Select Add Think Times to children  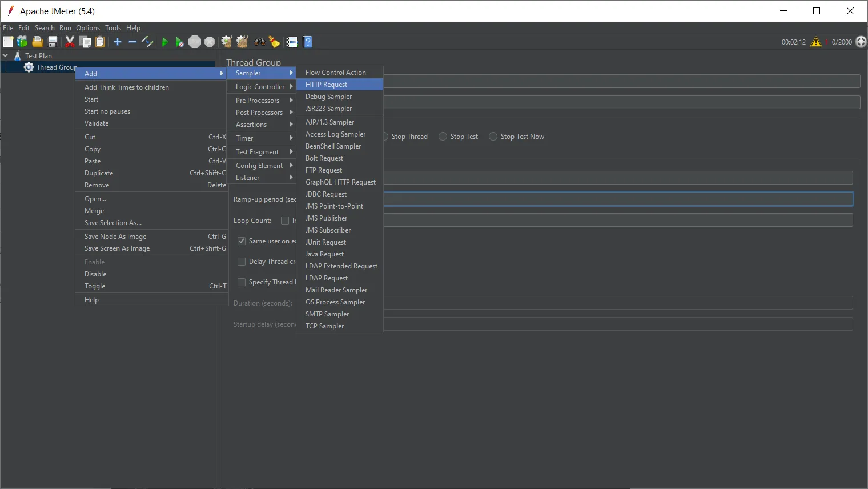tap(152, 87)
